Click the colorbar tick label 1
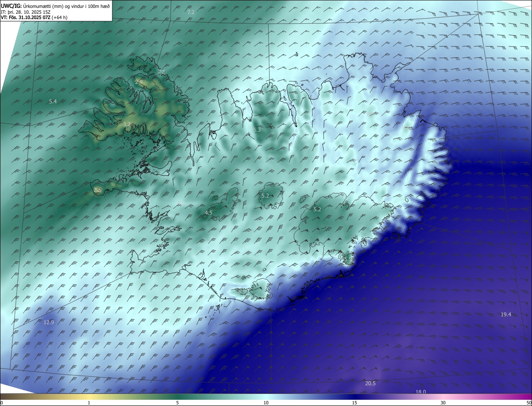 89,403
